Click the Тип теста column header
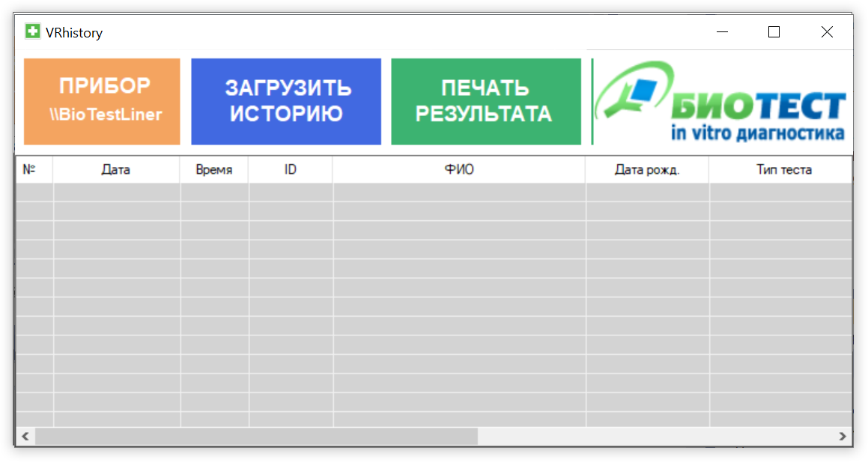 pos(781,169)
